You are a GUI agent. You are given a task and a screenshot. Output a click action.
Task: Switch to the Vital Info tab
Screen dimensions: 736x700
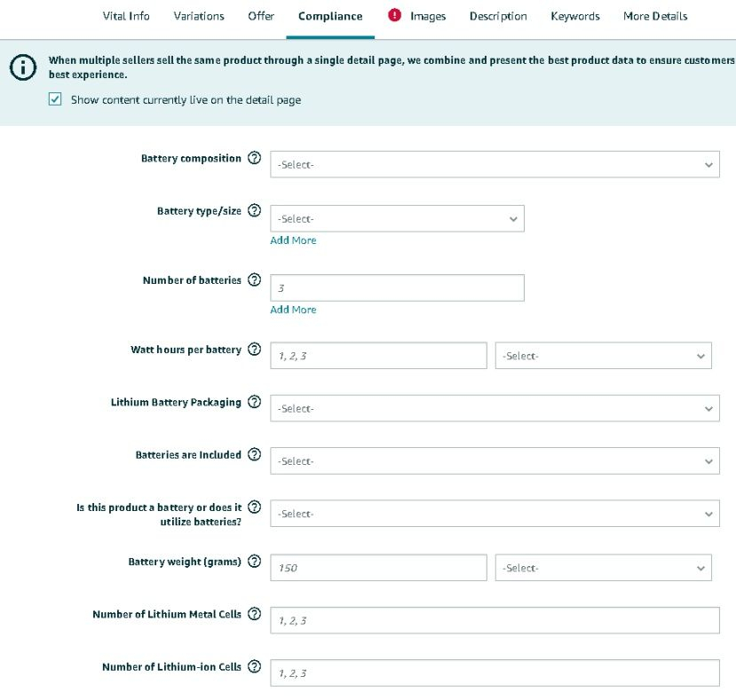[126, 16]
